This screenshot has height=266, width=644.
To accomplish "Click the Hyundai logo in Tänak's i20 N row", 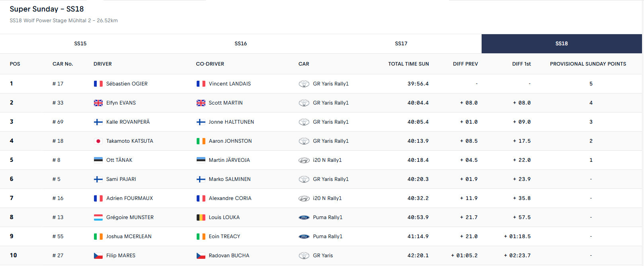I will coord(304,160).
